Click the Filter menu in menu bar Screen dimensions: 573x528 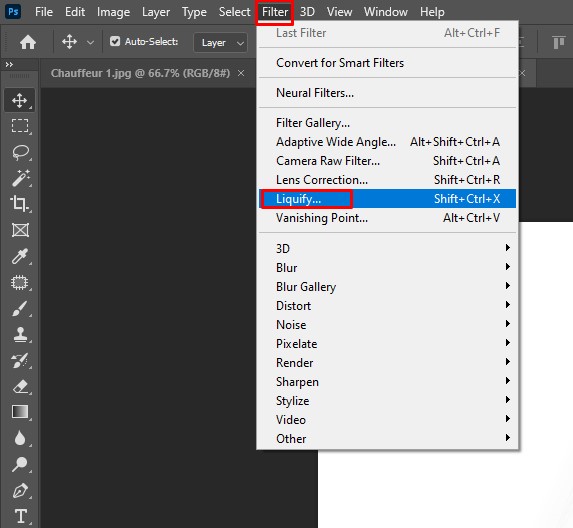(275, 12)
